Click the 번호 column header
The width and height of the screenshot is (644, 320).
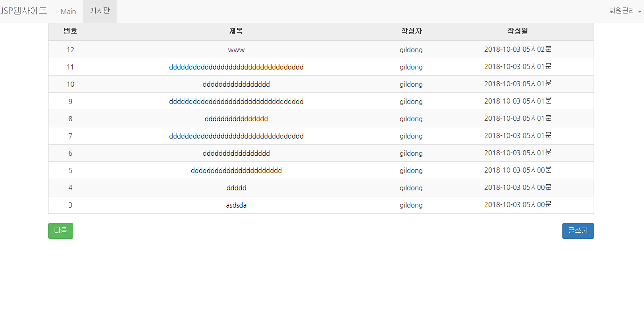click(x=70, y=31)
